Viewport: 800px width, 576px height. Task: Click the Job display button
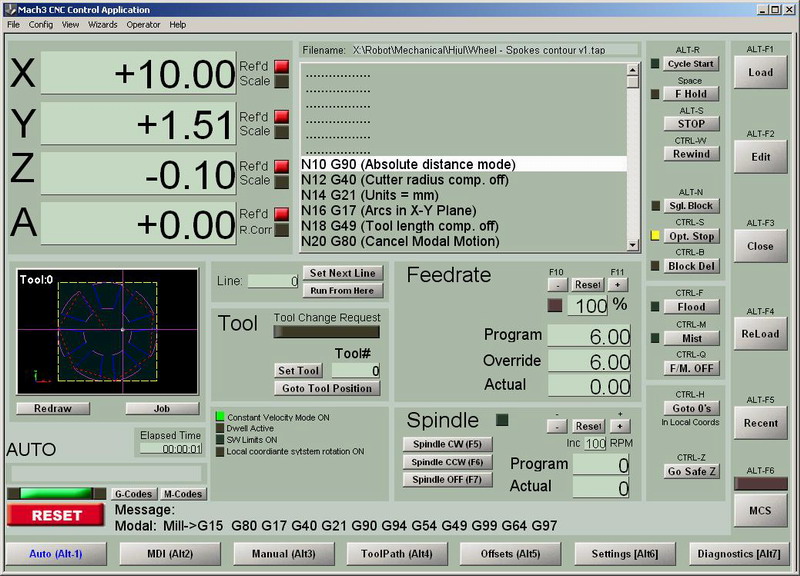click(162, 409)
